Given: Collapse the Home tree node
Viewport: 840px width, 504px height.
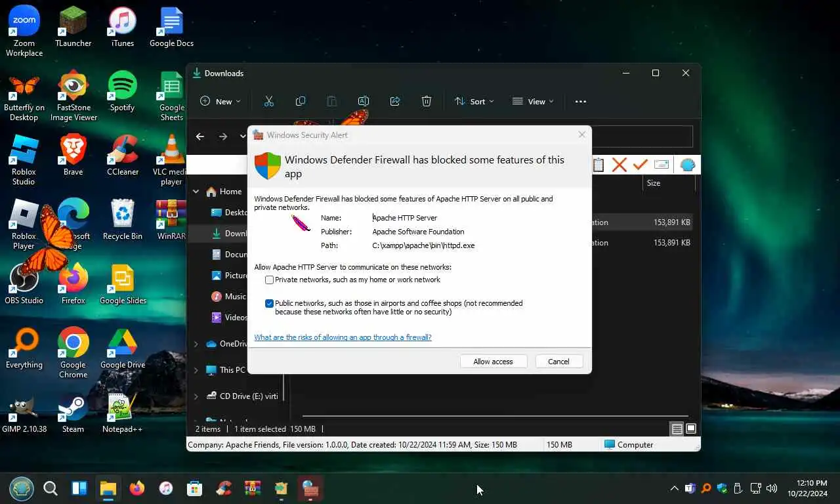Looking at the screenshot, I should click(x=196, y=192).
